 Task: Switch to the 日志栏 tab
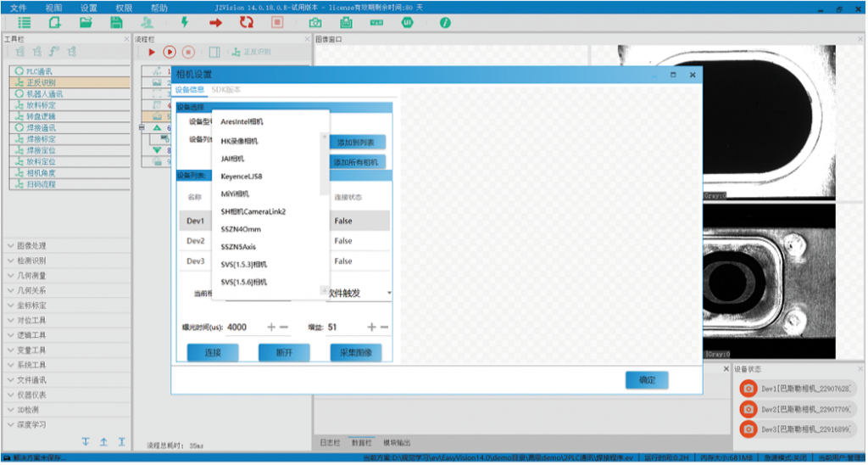coord(330,443)
